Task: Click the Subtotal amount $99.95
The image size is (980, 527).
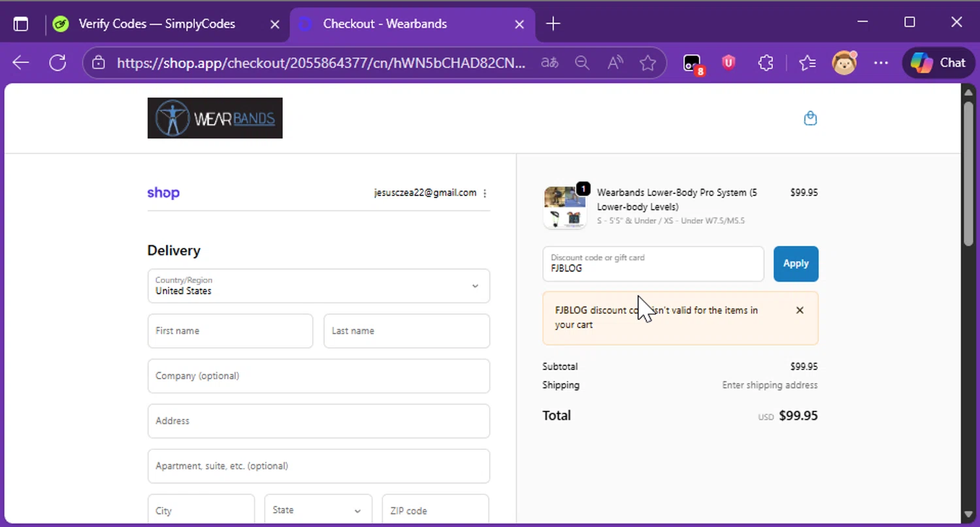Action: (x=804, y=367)
